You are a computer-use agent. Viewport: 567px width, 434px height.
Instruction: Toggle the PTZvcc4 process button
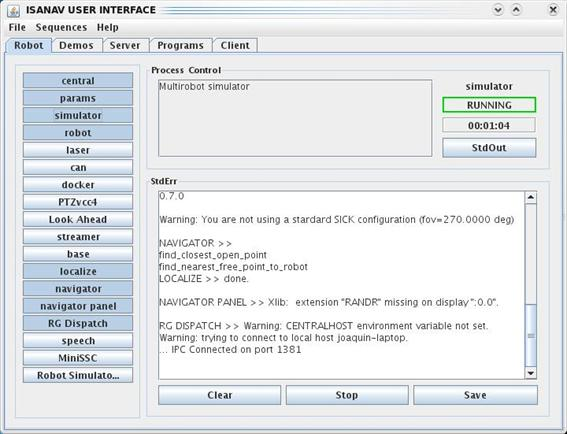click(x=78, y=202)
